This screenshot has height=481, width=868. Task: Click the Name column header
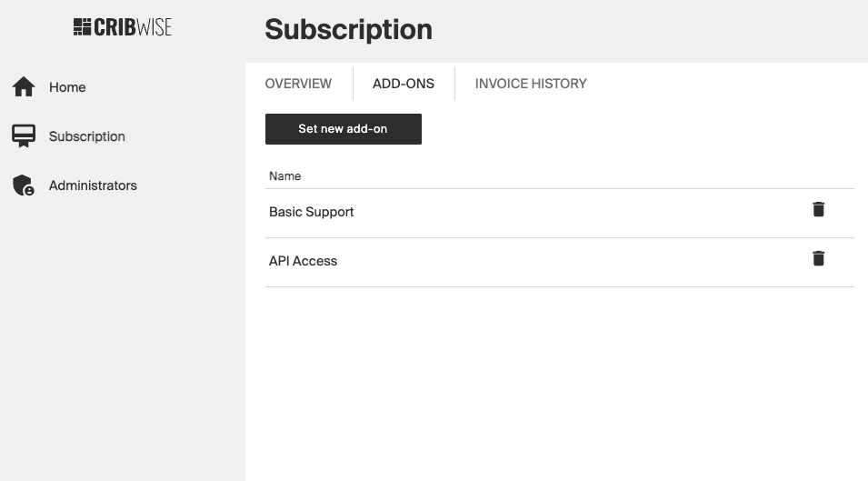point(284,176)
